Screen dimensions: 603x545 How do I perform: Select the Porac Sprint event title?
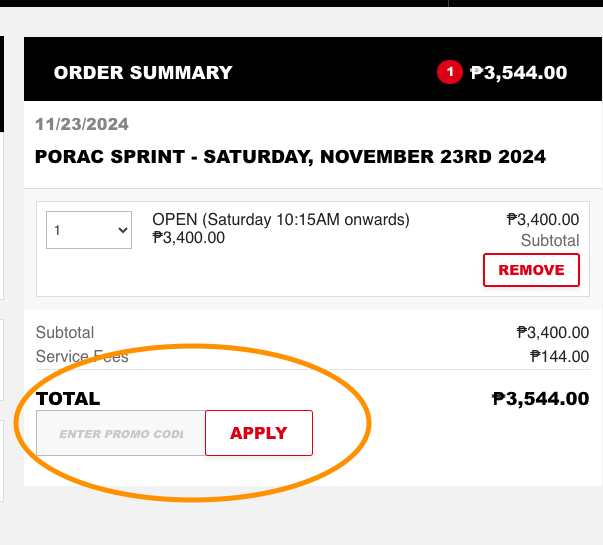pos(290,157)
